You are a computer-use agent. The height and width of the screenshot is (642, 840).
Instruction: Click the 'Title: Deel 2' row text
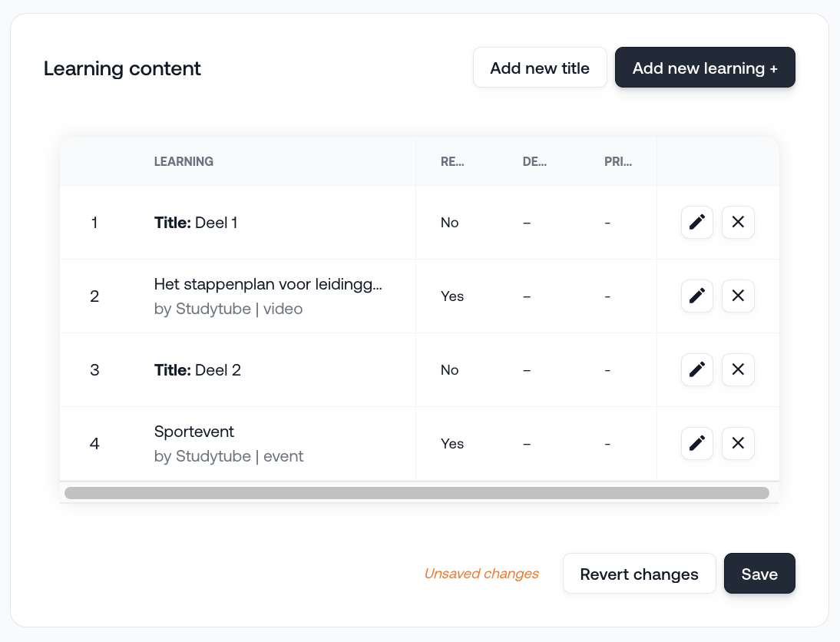point(198,370)
